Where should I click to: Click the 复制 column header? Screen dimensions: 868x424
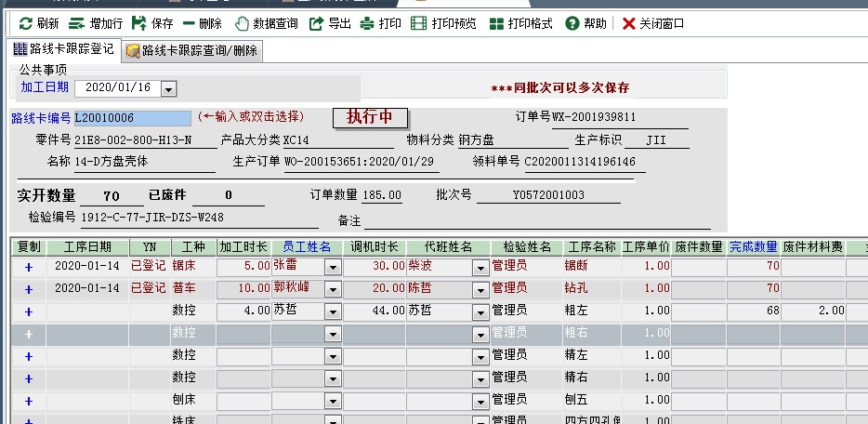(x=29, y=247)
